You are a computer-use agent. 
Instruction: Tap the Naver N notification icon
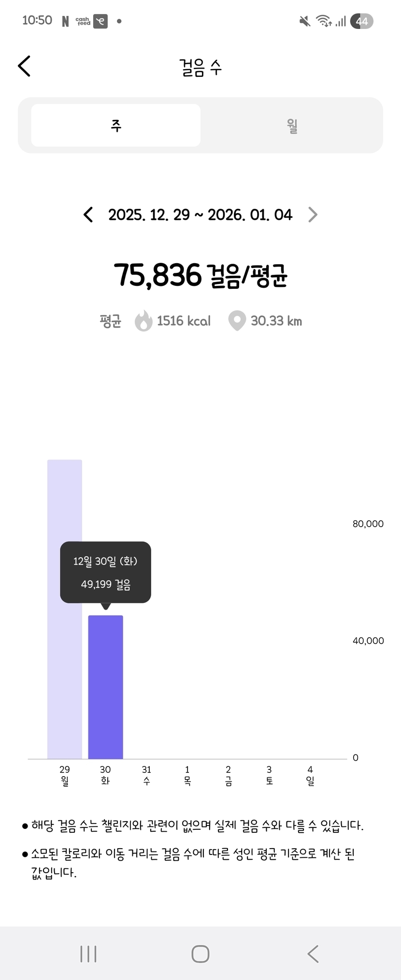point(65,21)
